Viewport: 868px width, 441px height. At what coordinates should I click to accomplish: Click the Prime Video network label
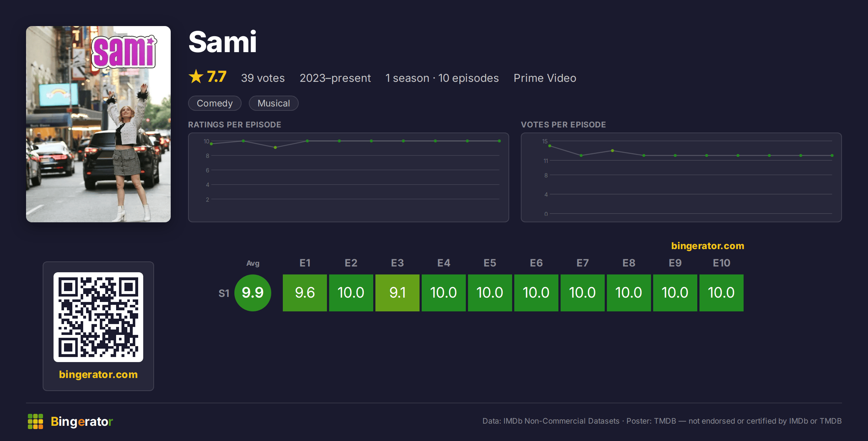point(545,78)
